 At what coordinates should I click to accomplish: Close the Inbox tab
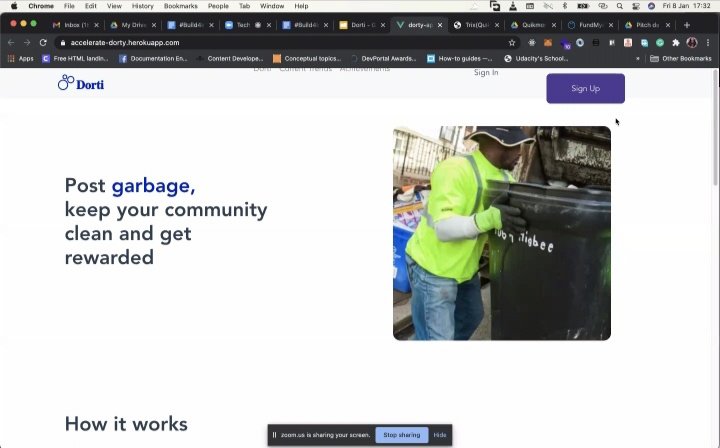pyautogui.click(x=96, y=25)
